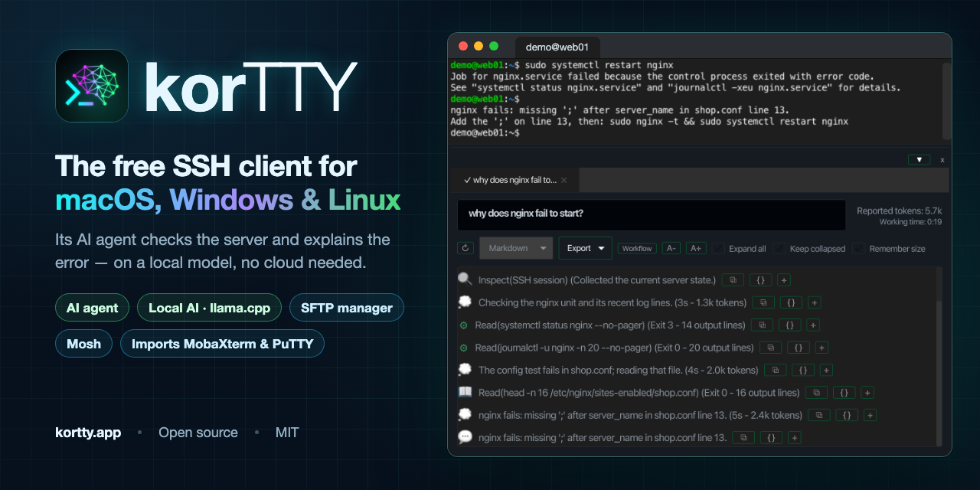Click the korTTY app logo icon
Screen dimensions: 980x490
[92, 86]
